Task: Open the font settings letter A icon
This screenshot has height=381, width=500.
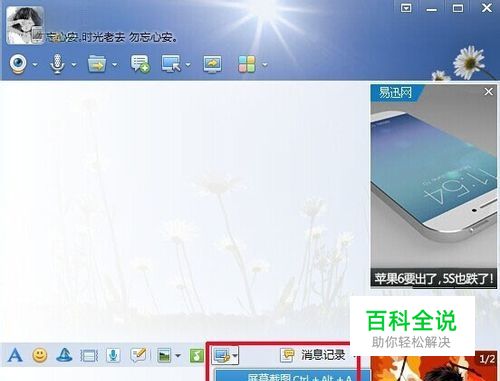Action: (15, 355)
